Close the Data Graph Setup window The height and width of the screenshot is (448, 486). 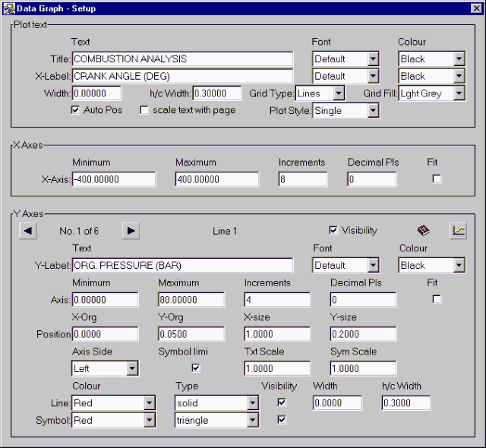pos(476,8)
